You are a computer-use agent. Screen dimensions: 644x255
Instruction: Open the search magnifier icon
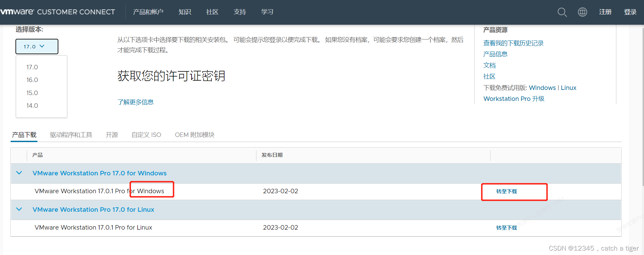(x=562, y=12)
